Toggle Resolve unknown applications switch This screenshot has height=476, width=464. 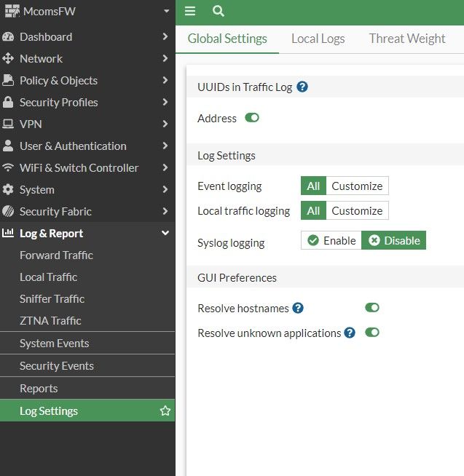click(372, 333)
